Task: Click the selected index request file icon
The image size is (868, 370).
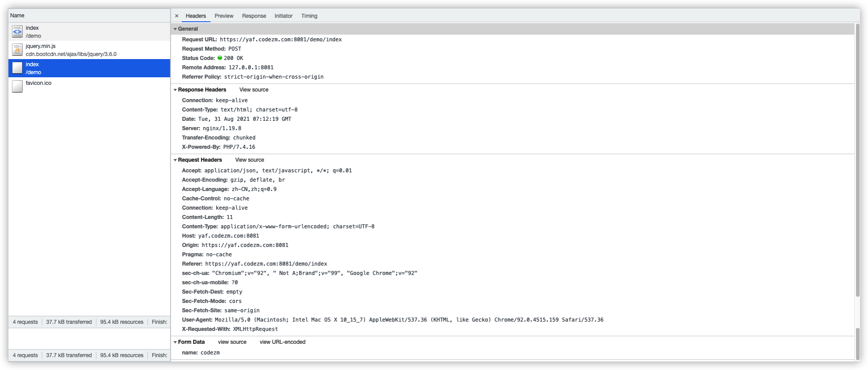Action: click(x=17, y=68)
